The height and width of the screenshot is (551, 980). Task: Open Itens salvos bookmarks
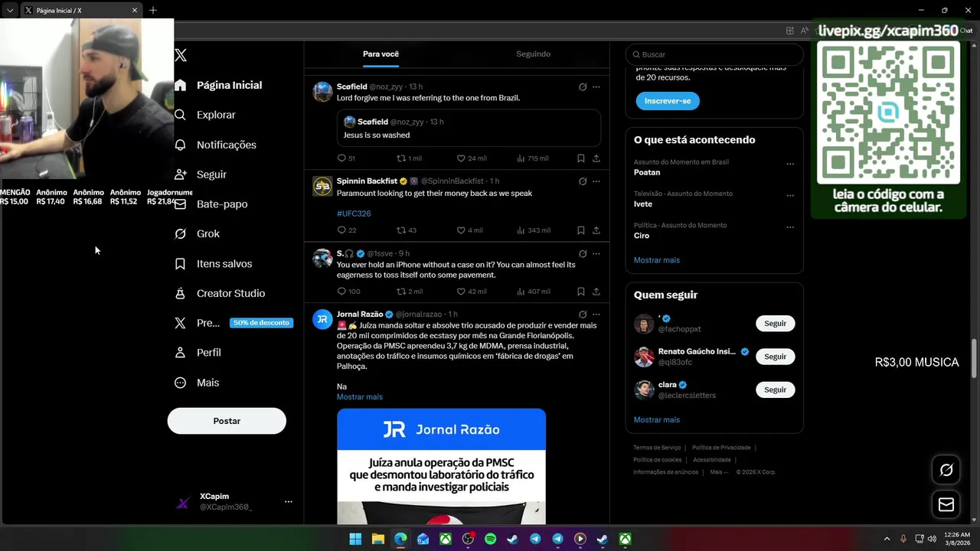click(213, 264)
